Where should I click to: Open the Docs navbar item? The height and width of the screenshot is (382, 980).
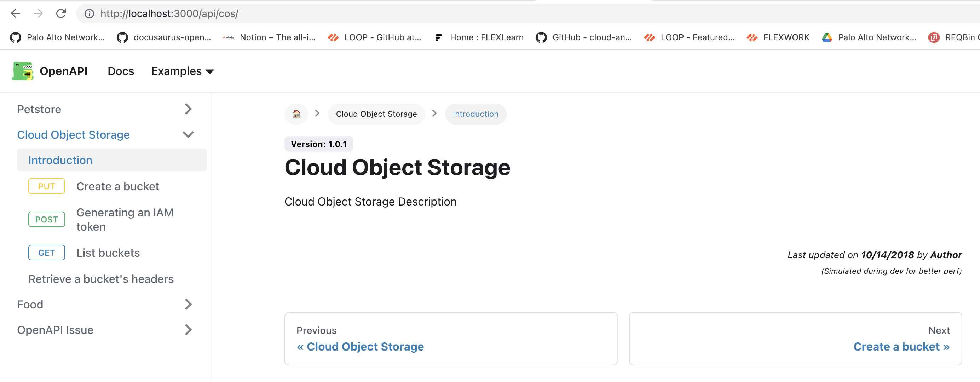coord(121,71)
